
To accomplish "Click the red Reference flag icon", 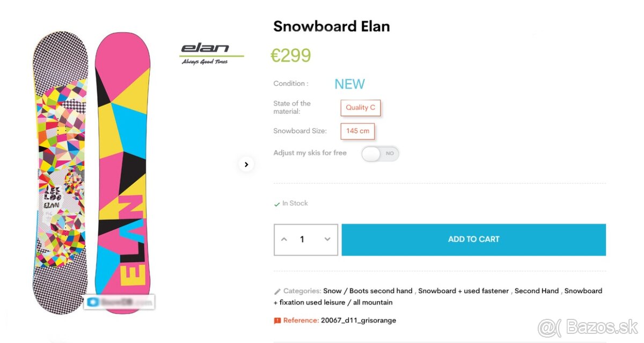I will pos(276,320).
